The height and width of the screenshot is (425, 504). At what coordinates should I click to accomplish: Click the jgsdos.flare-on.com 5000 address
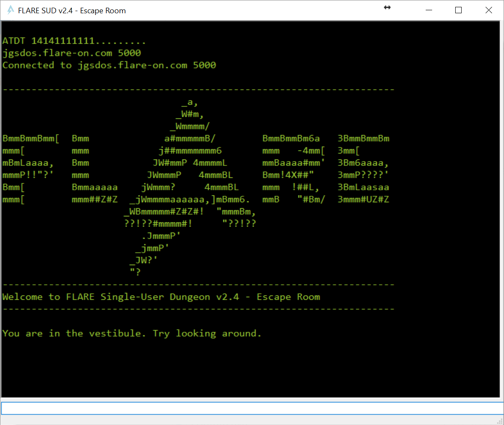tap(71, 53)
